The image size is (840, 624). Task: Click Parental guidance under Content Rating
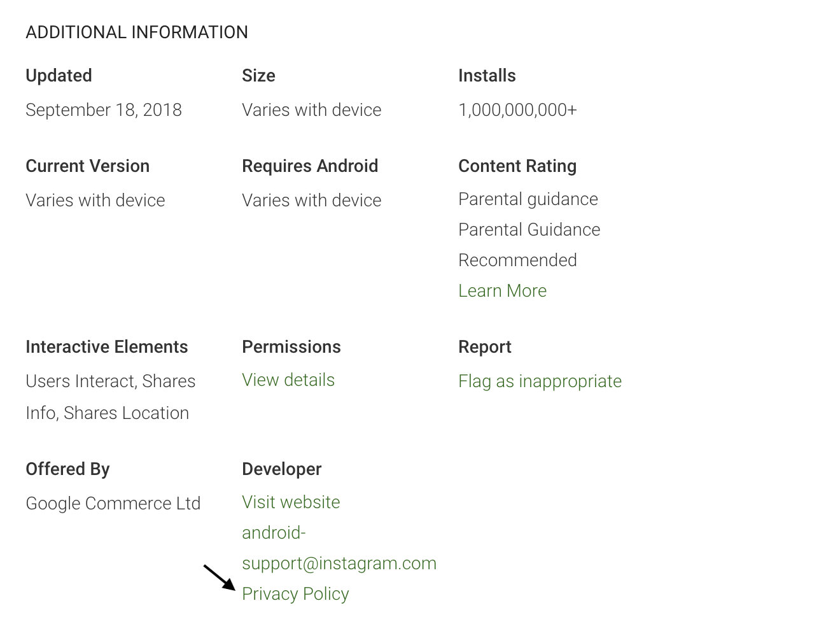(x=528, y=199)
